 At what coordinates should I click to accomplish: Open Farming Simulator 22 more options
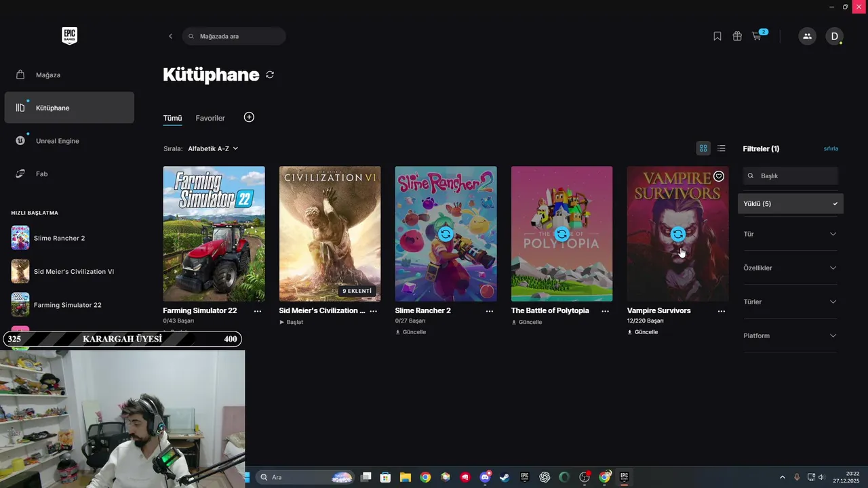[258, 311]
